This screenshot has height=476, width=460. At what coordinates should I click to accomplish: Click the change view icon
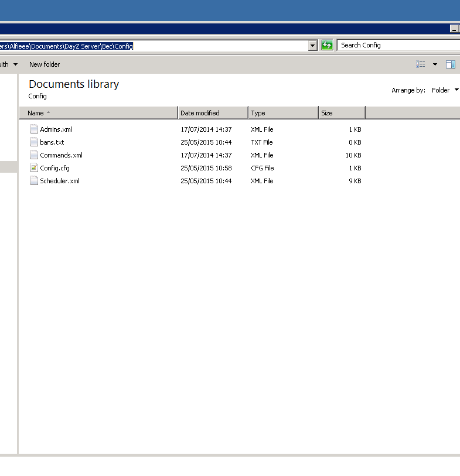[421, 64]
